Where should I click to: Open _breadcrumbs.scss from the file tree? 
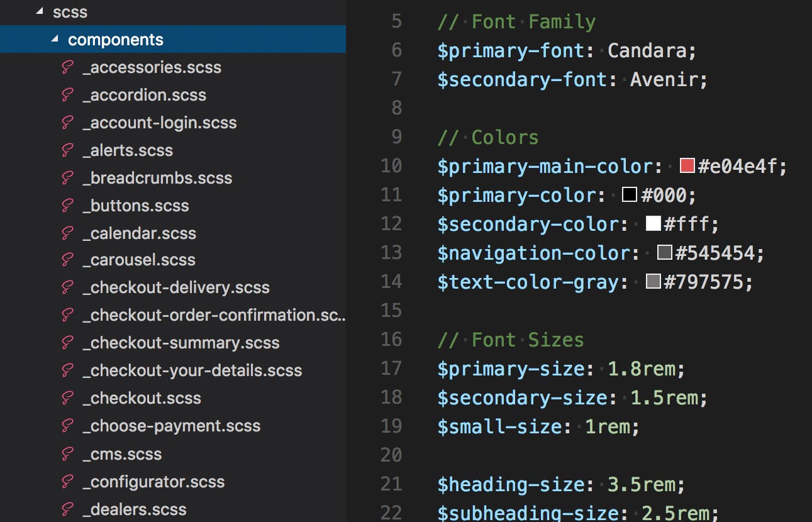click(x=157, y=178)
